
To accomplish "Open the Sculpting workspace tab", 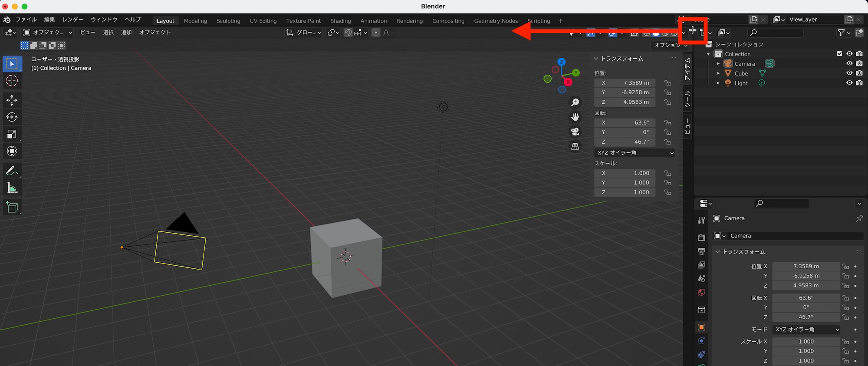I will point(228,21).
